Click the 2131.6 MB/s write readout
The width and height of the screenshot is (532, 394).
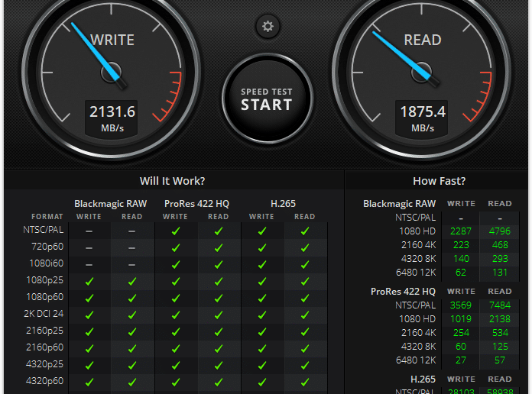tap(112, 118)
